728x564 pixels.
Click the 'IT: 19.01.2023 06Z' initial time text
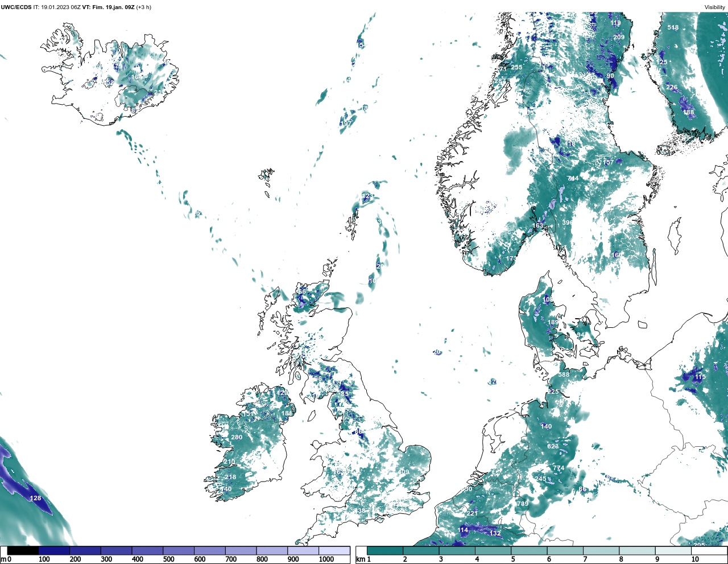pyautogui.click(x=57, y=7)
